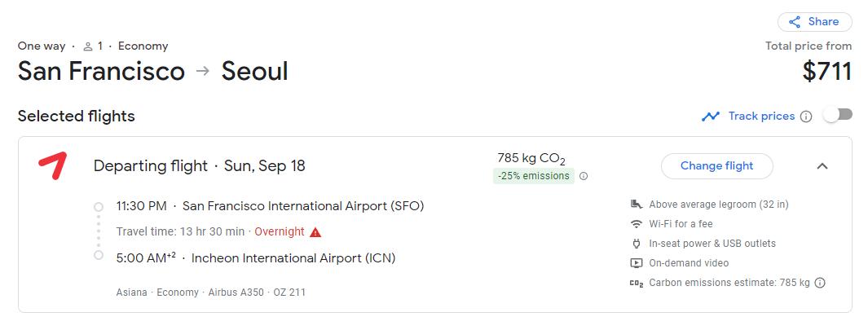
Task: Collapse the departing flight details
Action: pos(822,166)
